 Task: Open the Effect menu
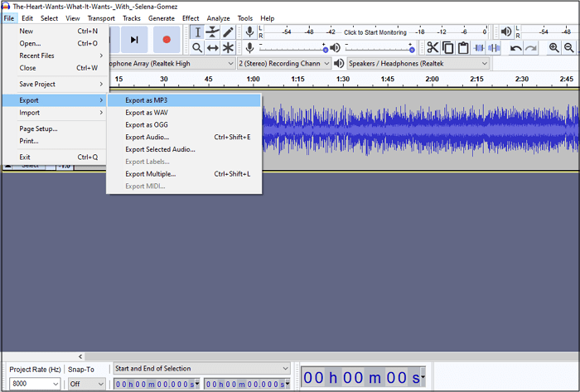[191, 18]
